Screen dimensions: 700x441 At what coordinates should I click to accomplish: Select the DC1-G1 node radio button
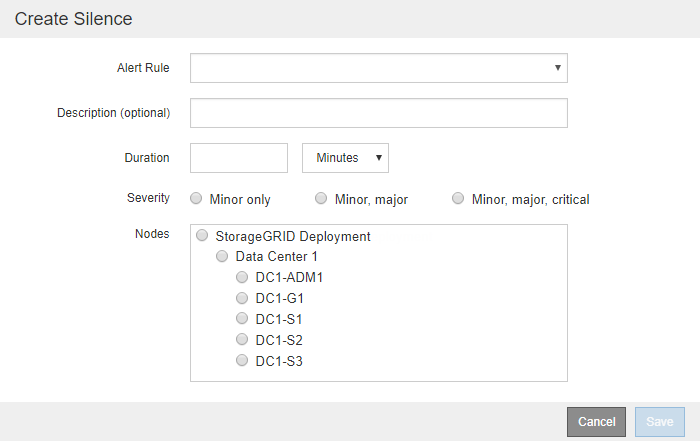point(242,298)
